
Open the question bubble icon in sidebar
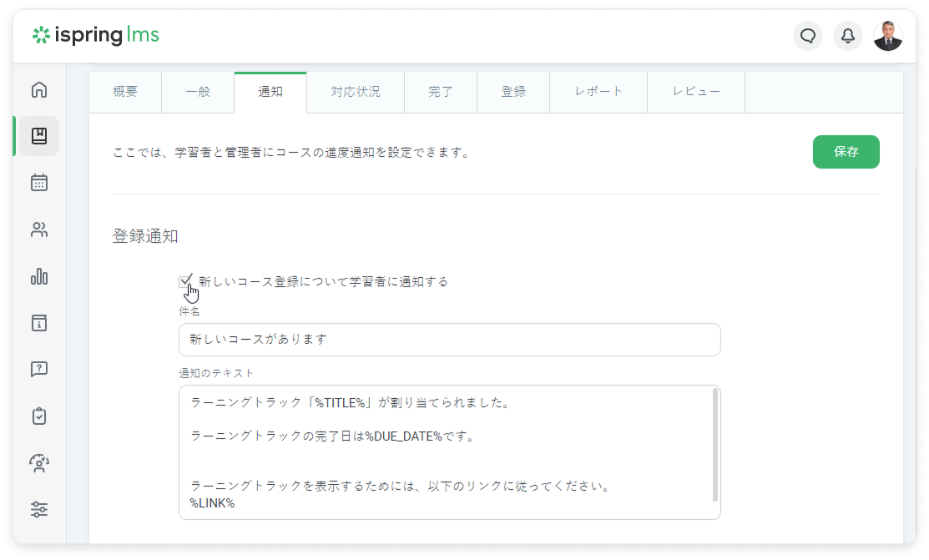[39, 369]
